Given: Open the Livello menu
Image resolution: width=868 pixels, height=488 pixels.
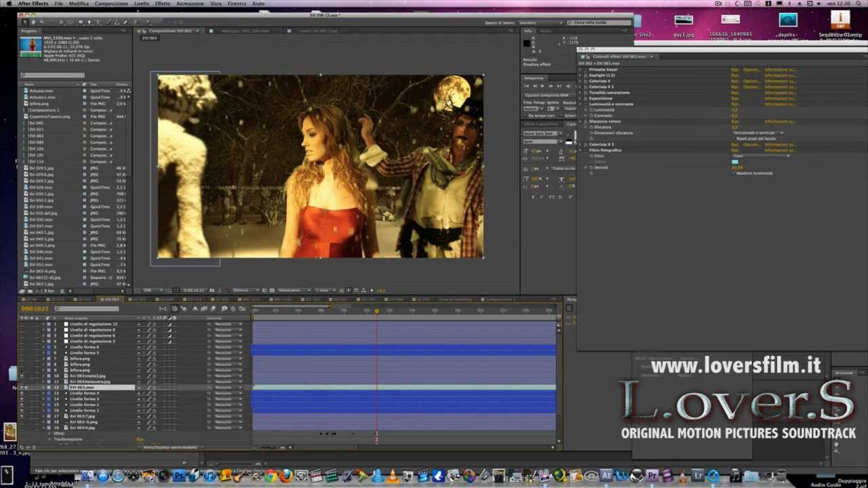Looking at the screenshot, I should (x=141, y=3).
